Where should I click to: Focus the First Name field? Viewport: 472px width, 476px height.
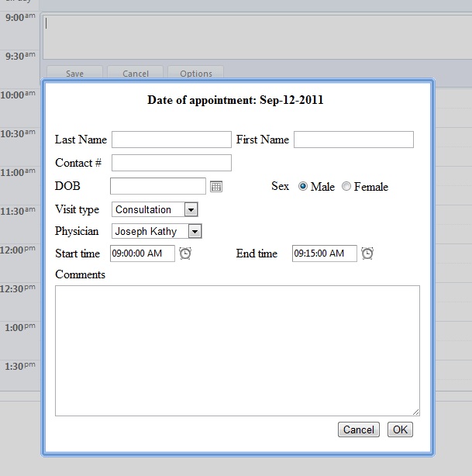point(353,140)
